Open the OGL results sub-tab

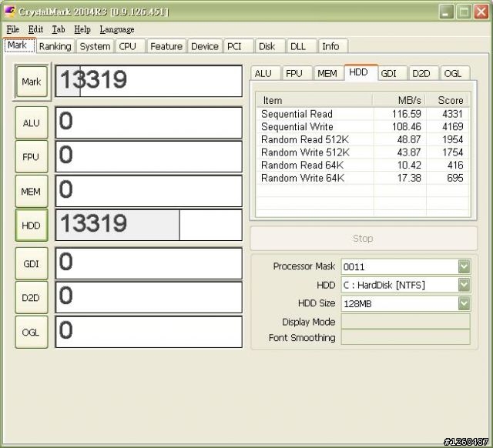(455, 73)
